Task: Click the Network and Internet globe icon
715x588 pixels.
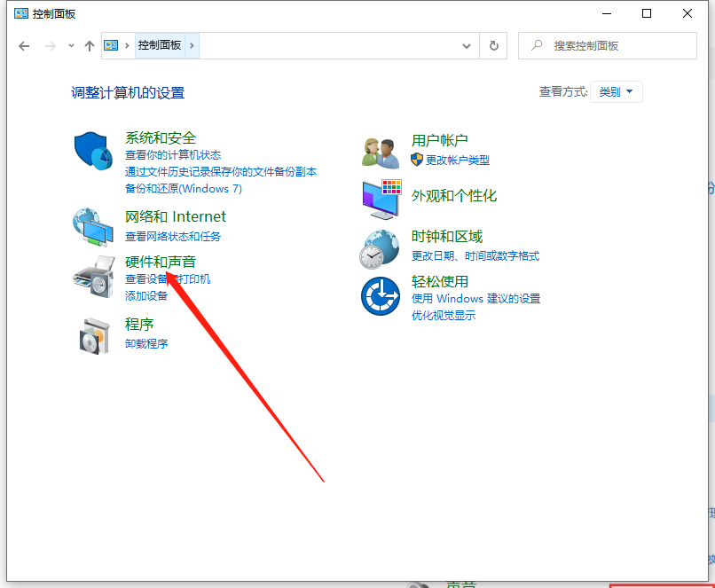Action: pyautogui.click(x=93, y=228)
